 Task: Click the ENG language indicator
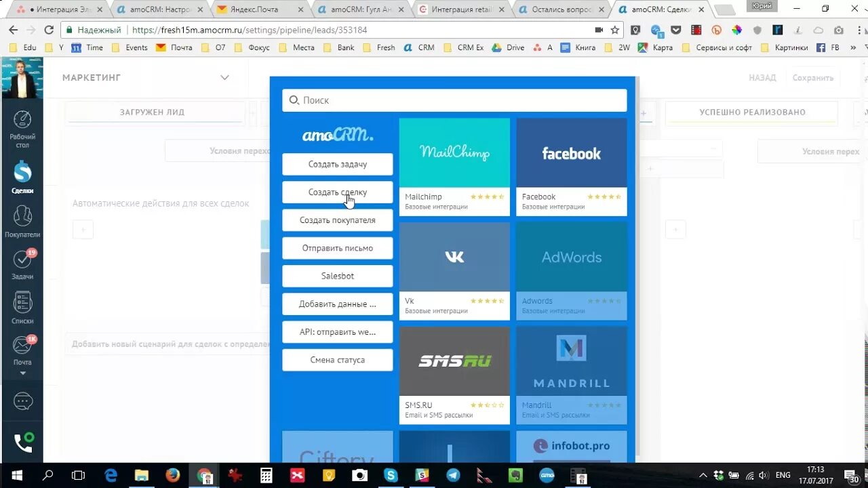click(x=783, y=475)
